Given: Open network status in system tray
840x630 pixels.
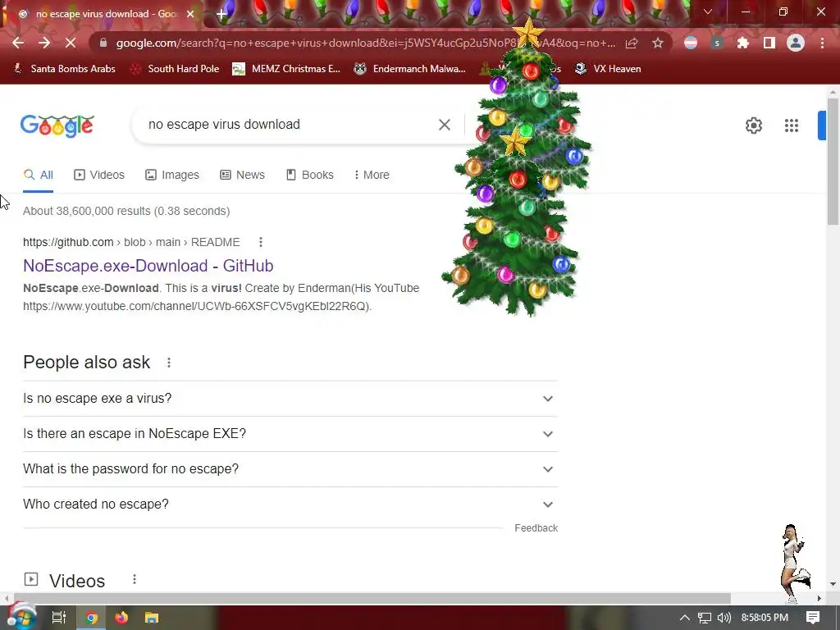Looking at the screenshot, I should point(705,618).
